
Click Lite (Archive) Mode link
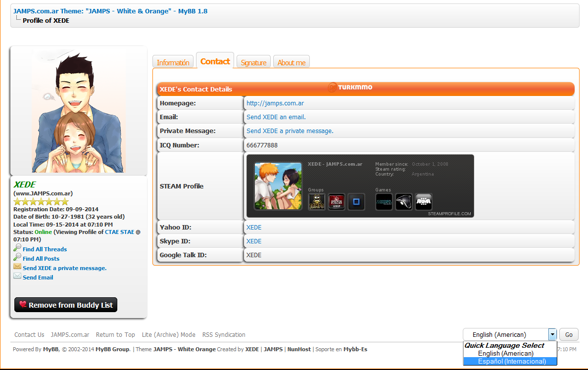point(169,335)
